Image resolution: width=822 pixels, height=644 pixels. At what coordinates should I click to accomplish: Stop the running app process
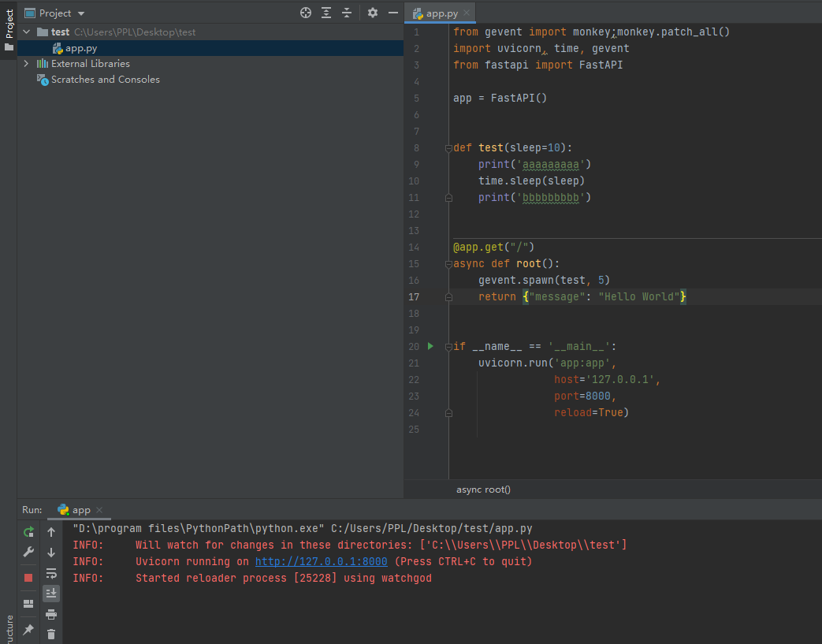coord(28,576)
